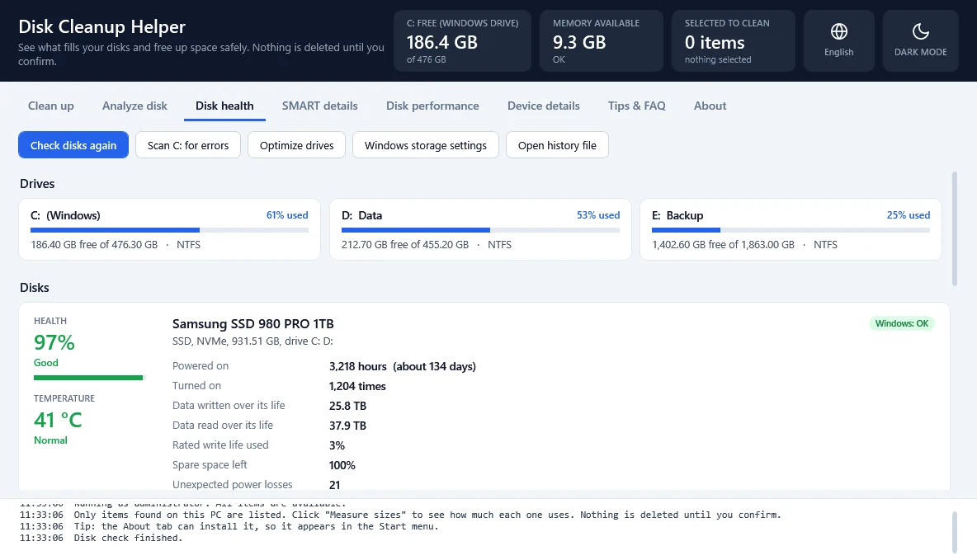Viewport: 977px width, 560px height.
Task: Click the "1,204 times" value
Action: 357,386
